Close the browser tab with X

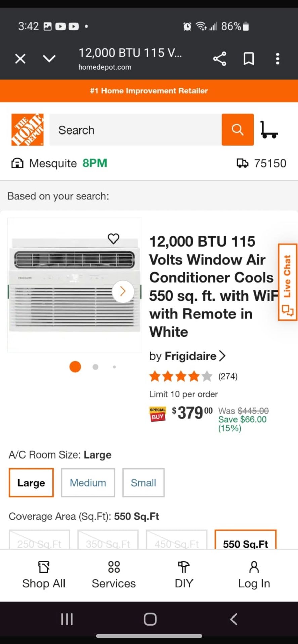20,59
